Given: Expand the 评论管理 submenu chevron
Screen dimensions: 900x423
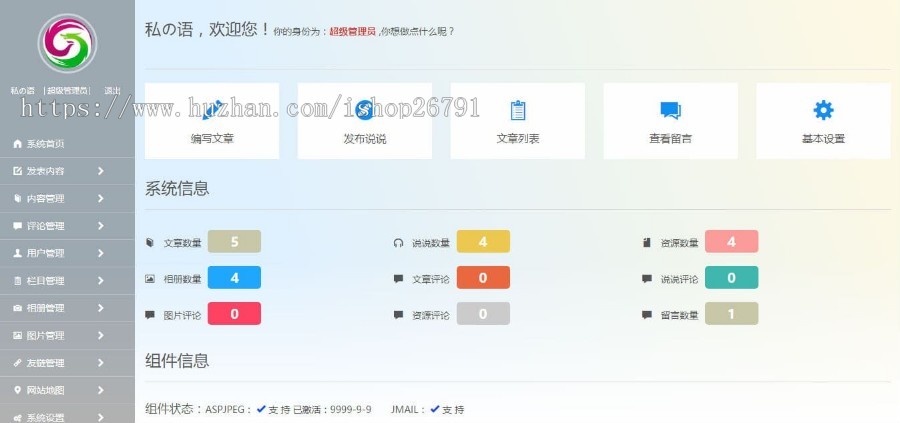Looking at the screenshot, I should [x=100, y=226].
